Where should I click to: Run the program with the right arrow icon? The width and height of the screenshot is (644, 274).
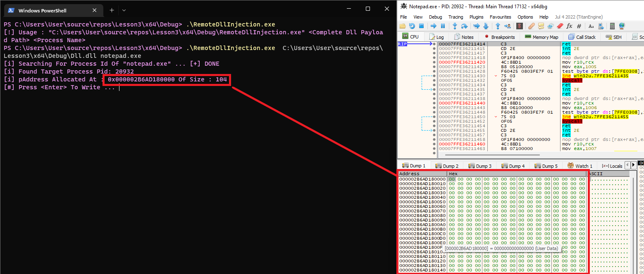click(x=434, y=26)
